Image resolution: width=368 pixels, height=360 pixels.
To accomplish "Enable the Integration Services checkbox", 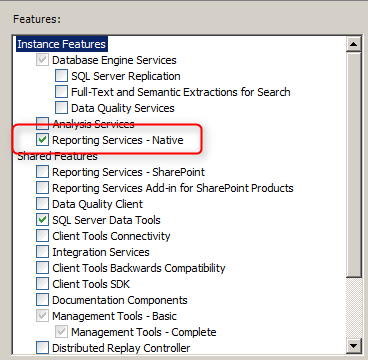I will (x=42, y=252).
